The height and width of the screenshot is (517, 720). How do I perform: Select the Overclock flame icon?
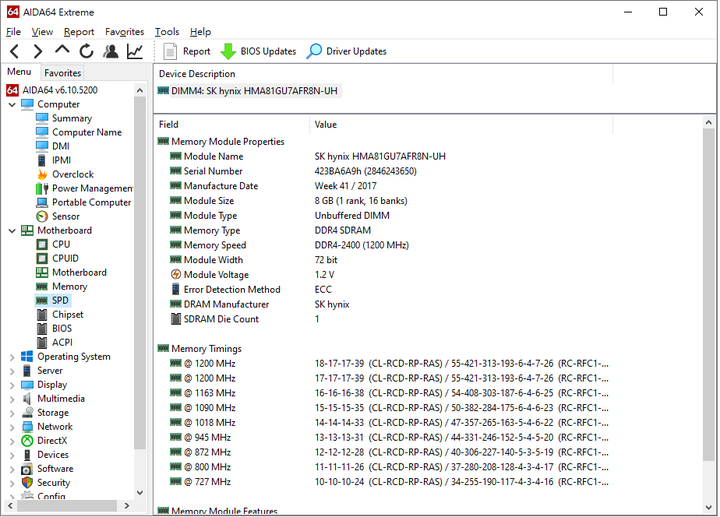pos(42,174)
